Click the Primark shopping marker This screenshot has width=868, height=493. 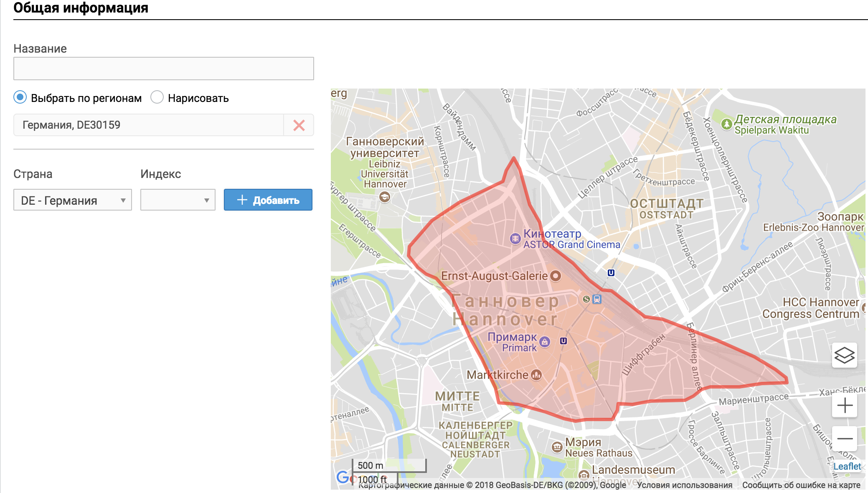click(x=544, y=342)
